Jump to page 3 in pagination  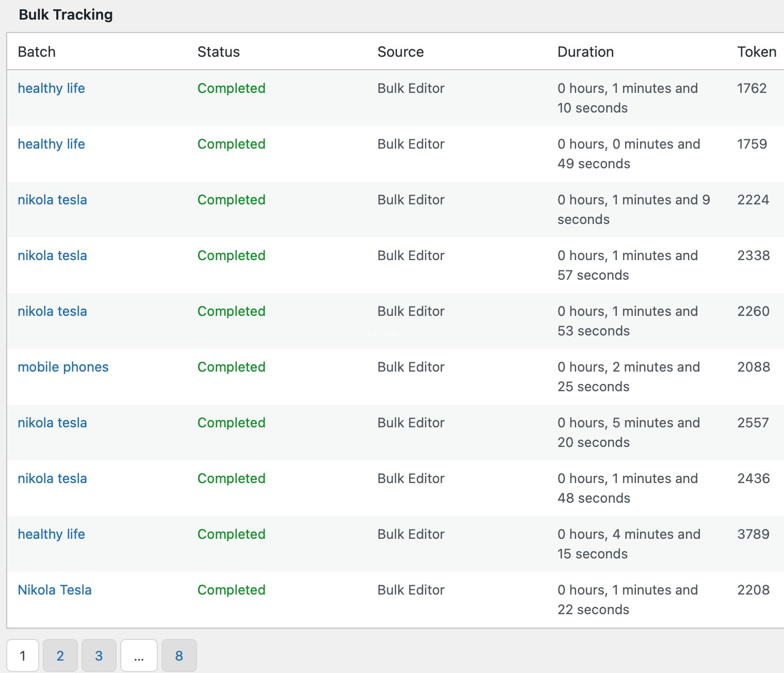(99, 655)
